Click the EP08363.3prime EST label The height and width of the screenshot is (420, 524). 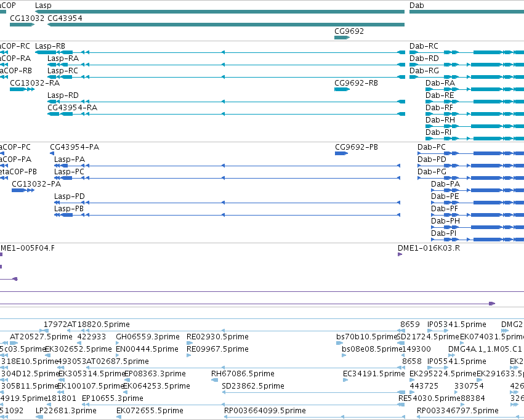click(x=155, y=374)
